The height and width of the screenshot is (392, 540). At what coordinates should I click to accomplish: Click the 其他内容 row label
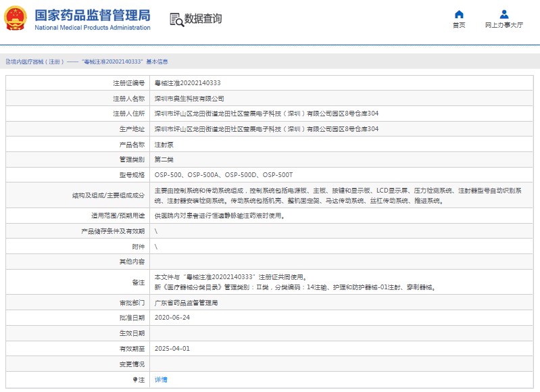click(x=132, y=262)
